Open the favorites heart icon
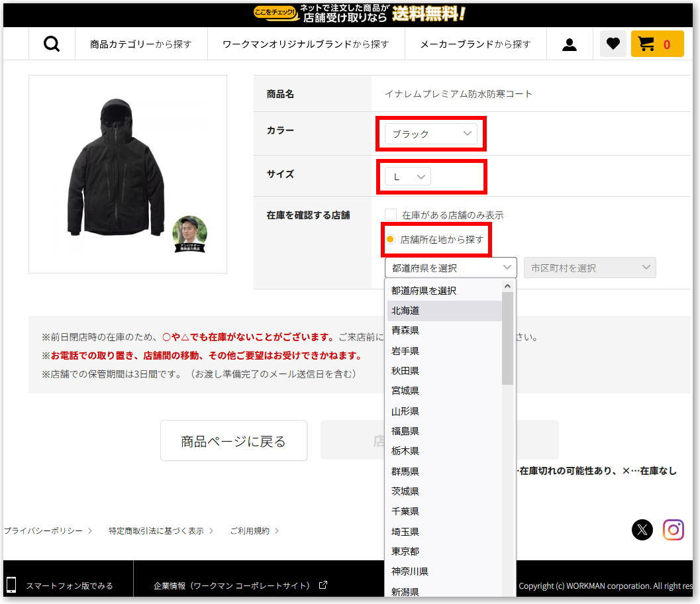The image size is (700, 604). point(613,44)
